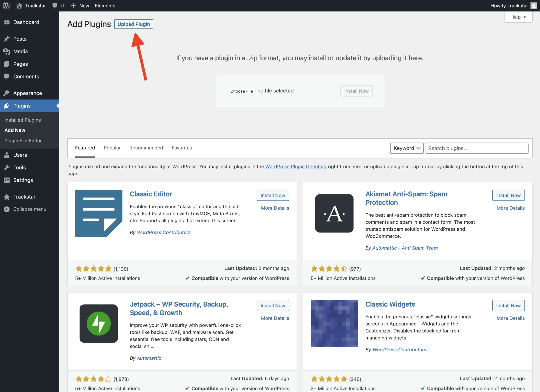Click the Collapse menu arrow icon

point(7,209)
